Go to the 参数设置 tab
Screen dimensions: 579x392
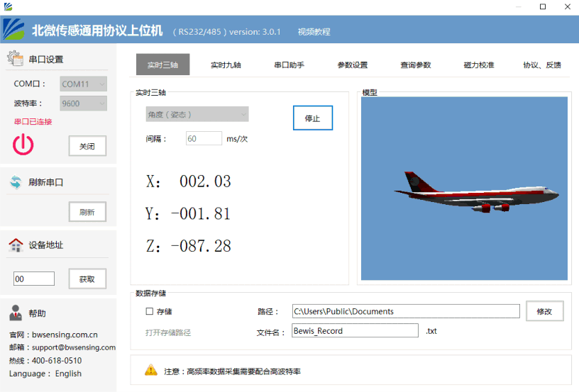(x=353, y=65)
